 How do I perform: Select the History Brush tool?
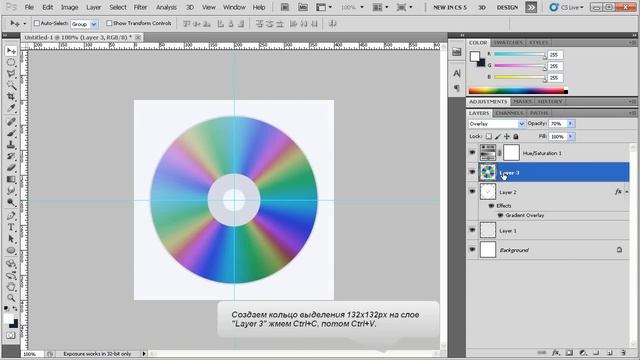(x=11, y=156)
